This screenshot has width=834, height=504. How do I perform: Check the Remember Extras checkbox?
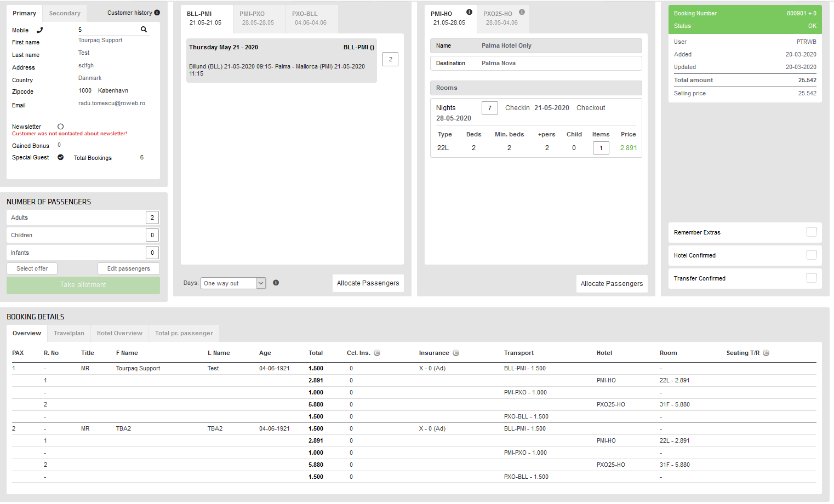(x=811, y=232)
